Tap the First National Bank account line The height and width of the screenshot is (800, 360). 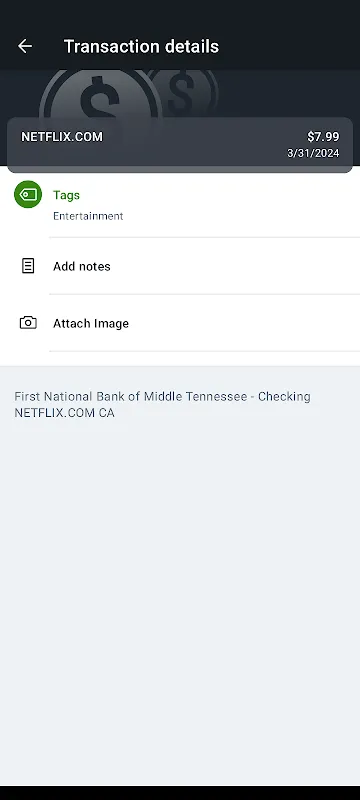tap(162, 396)
